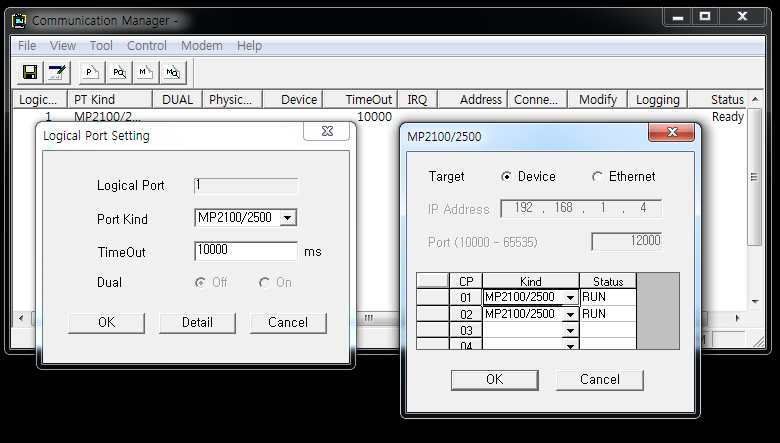This screenshot has height=443, width=780.
Task: Click the Detail button
Action: [x=197, y=323]
